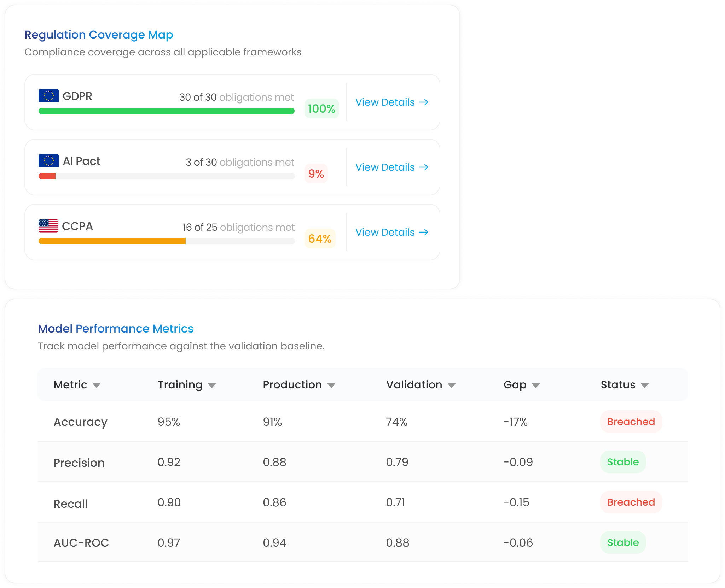Click the EU flag icon beside GDPR
725x588 pixels.
coord(49,96)
